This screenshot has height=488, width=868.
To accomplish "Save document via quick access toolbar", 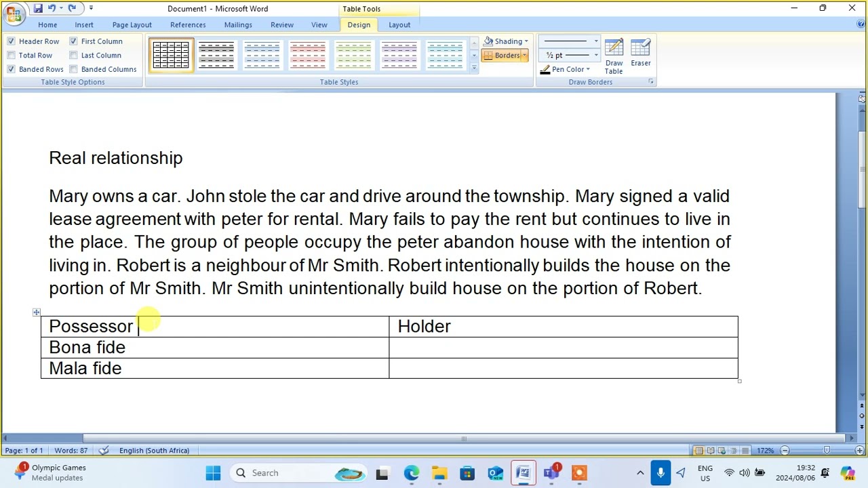I will coord(38,8).
